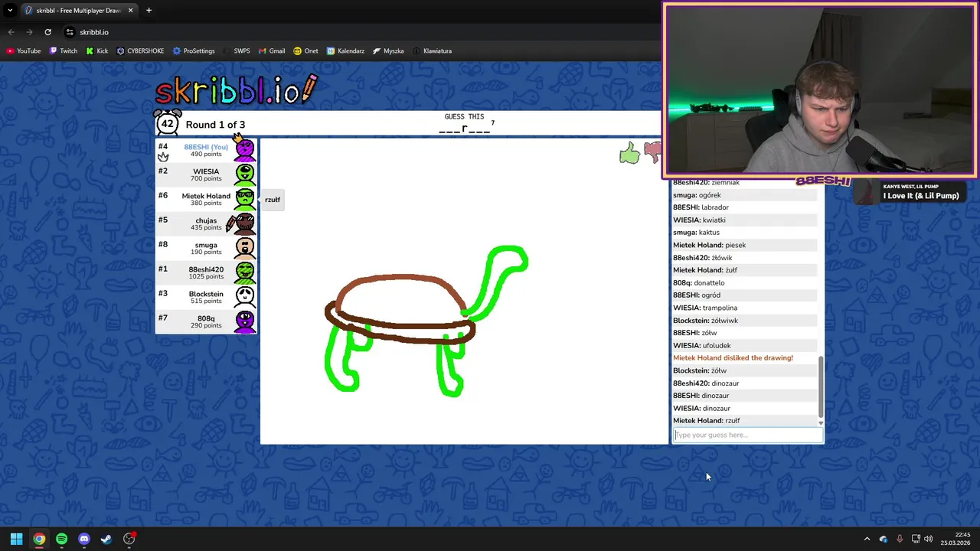Open site information icon in address bar
Image resolution: width=980 pixels, height=551 pixels.
click(x=70, y=32)
